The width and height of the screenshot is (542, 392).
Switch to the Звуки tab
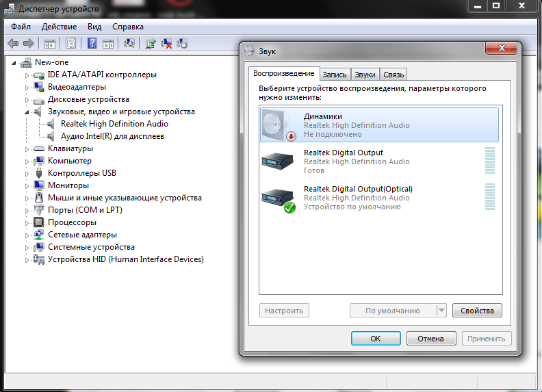pyautogui.click(x=365, y=75)
